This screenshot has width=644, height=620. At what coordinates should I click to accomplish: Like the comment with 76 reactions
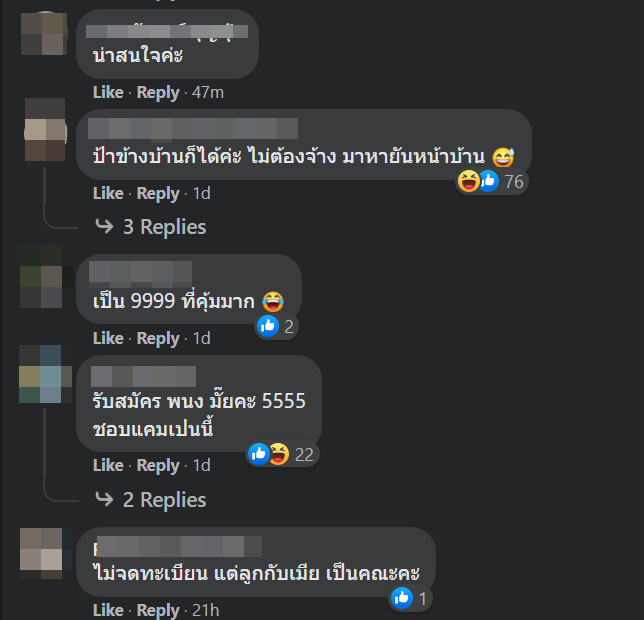tap(108, 193)
